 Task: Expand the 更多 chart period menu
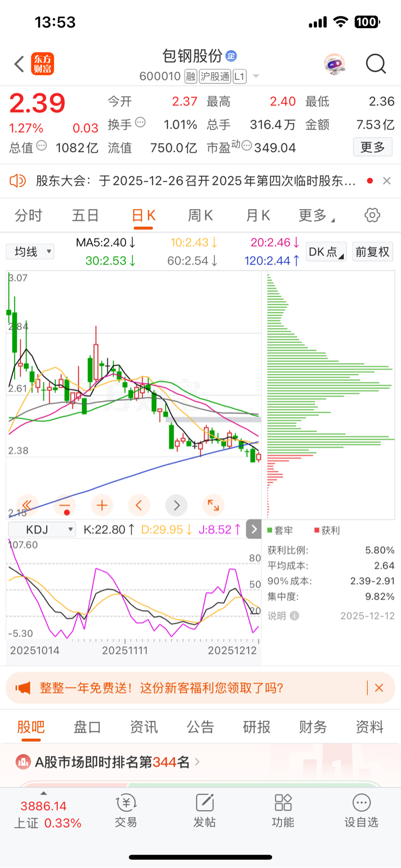(x=316, y=215)
